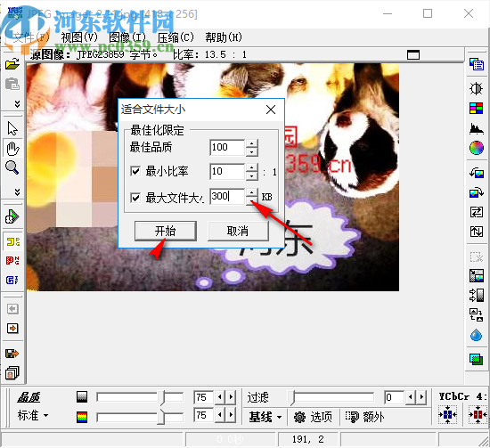This screenshot has height=448, width=490.
Task: Close the 适合文件大小 dialog
Action: (x=271, y=110)
